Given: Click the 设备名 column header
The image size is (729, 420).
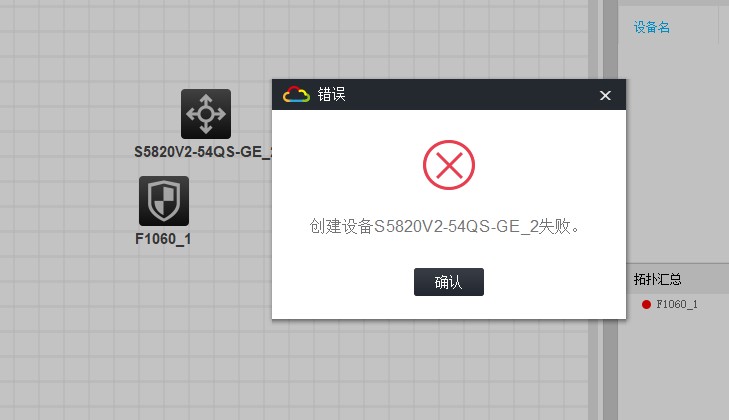Looking at the screenshot, I should (652, 27).
